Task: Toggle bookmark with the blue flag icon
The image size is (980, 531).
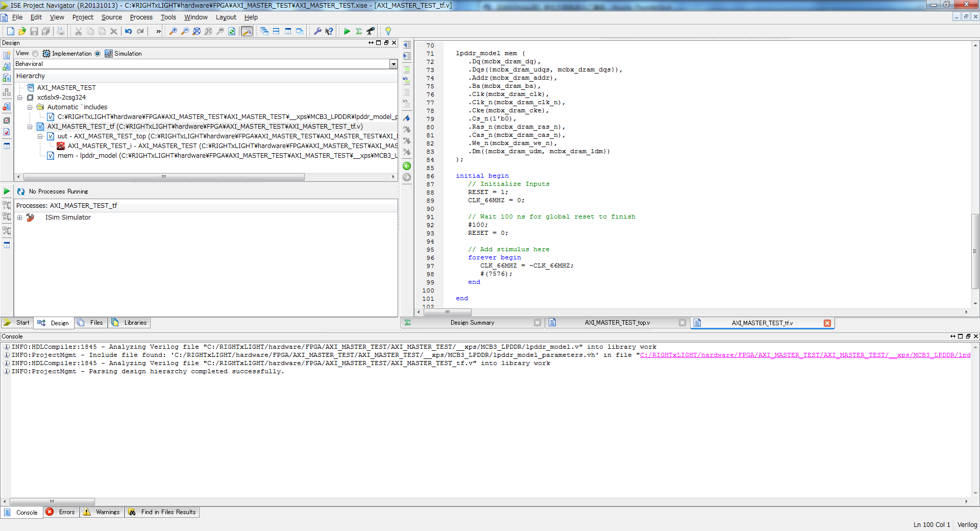Action: pyautogui.click(x=407, y=118)
